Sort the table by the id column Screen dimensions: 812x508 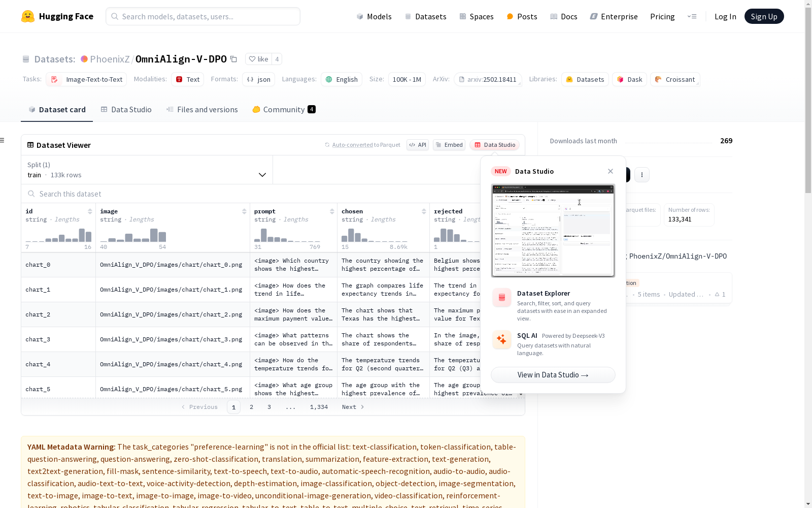click(90, 211)
